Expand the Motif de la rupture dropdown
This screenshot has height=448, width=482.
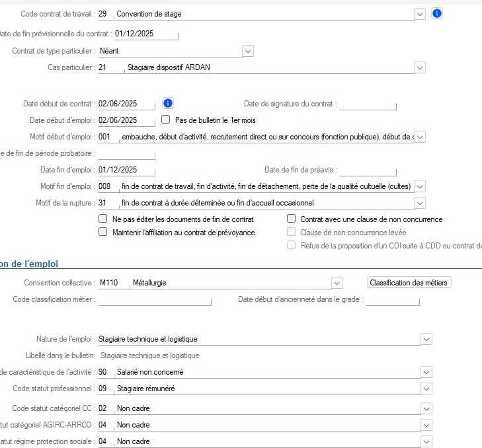[x=419, y=203]
